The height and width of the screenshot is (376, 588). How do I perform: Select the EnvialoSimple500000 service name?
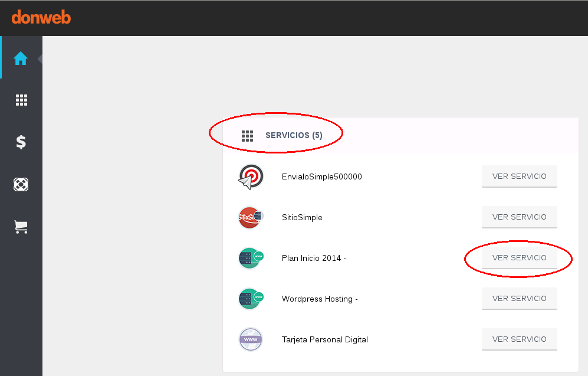tap(322, 176)
